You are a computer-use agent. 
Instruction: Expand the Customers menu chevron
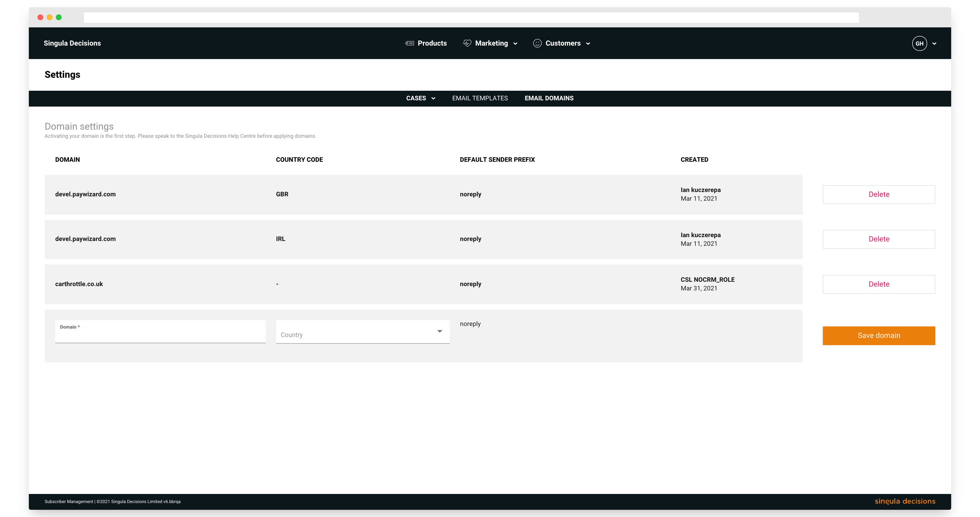pos(588,44)
